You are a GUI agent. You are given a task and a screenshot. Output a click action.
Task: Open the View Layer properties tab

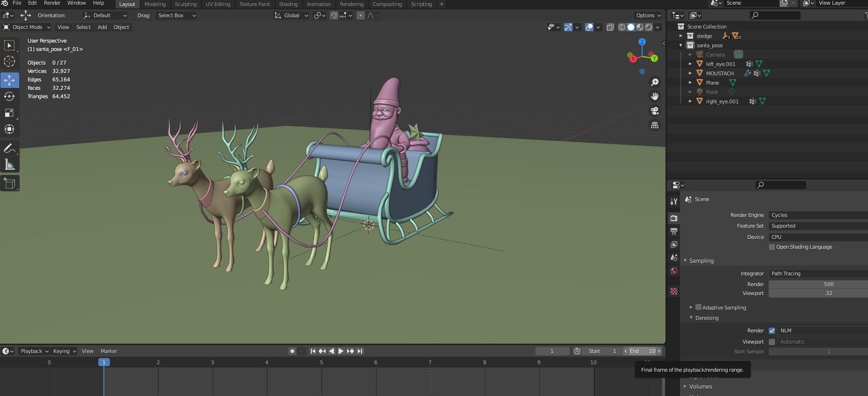674,245
